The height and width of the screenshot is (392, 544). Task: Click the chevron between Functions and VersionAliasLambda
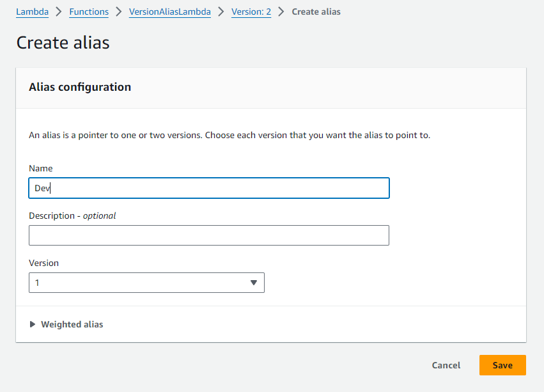tap(119, 12)
